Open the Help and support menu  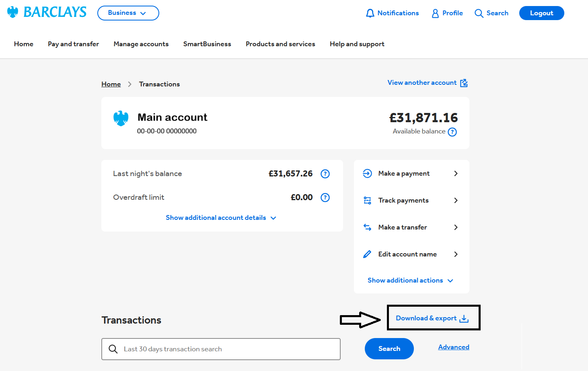tap(357, 44)
